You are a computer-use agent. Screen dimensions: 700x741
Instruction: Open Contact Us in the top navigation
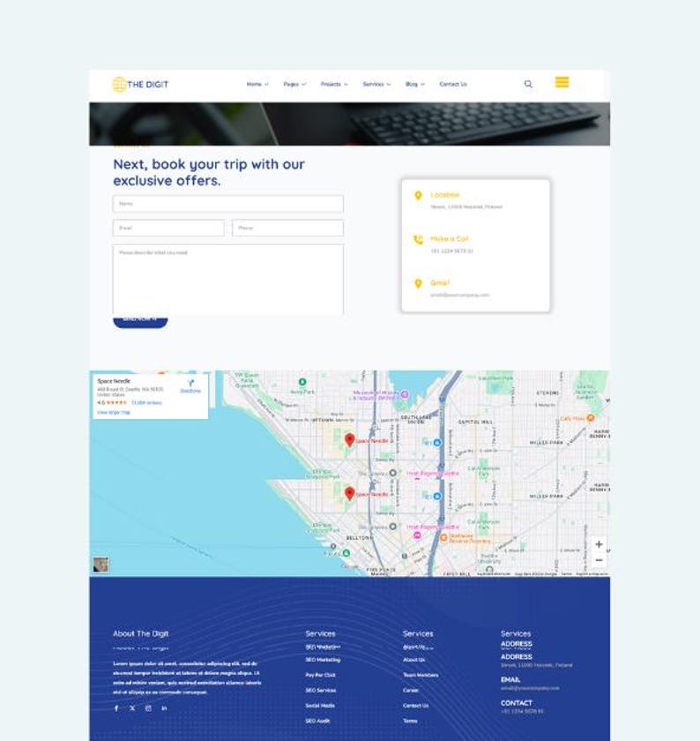click(453, 84)
